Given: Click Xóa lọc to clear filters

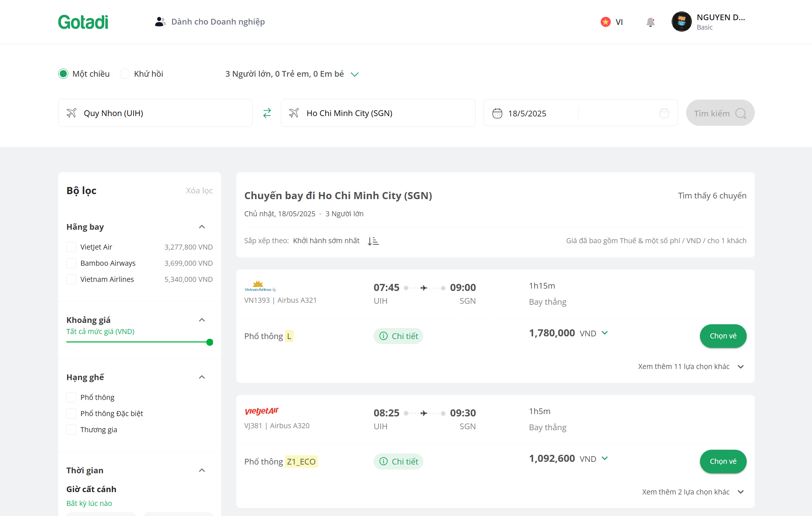Looking at the screenshot, I should pyautogui.click(x=199, y=191).
